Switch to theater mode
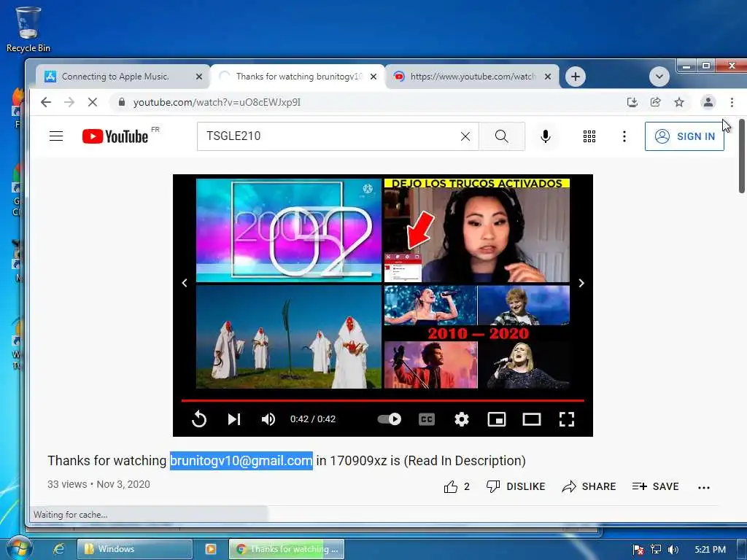The height and width of the screenshot is (560, 747). click(x=531, y=419)
